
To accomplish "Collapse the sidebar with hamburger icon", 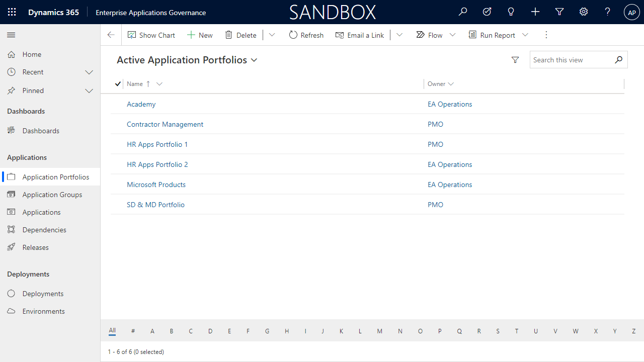I will (11, 35).
